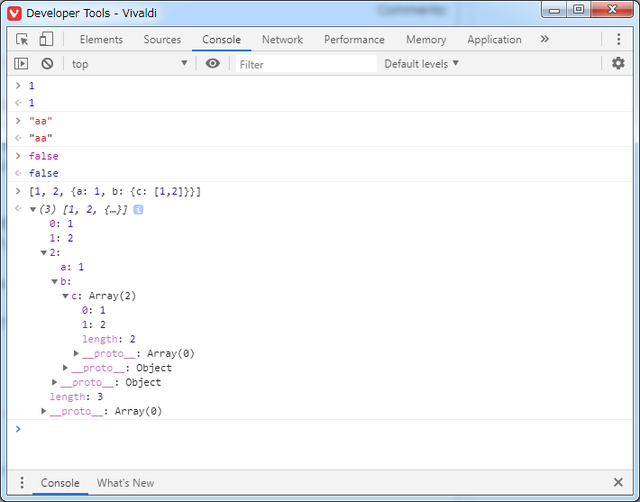Expand the outermost __proto__: Array(0)

44,411
